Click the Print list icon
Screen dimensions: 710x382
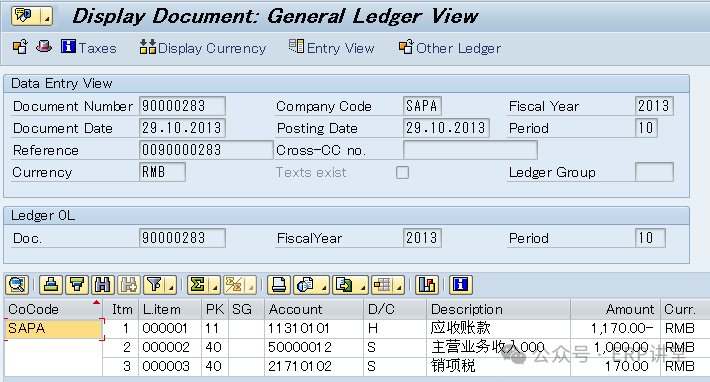point(278,285)
